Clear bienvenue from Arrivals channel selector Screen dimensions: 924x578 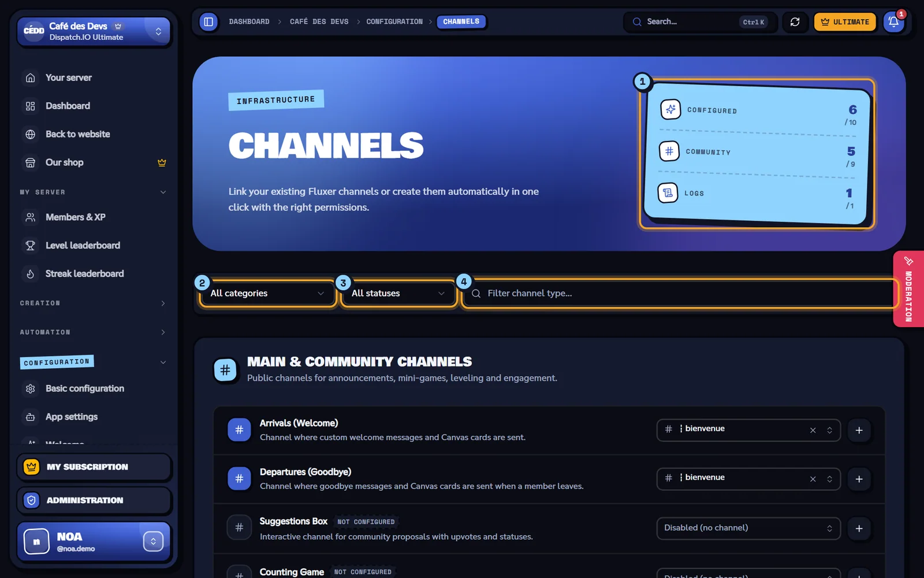coord(813,431)
